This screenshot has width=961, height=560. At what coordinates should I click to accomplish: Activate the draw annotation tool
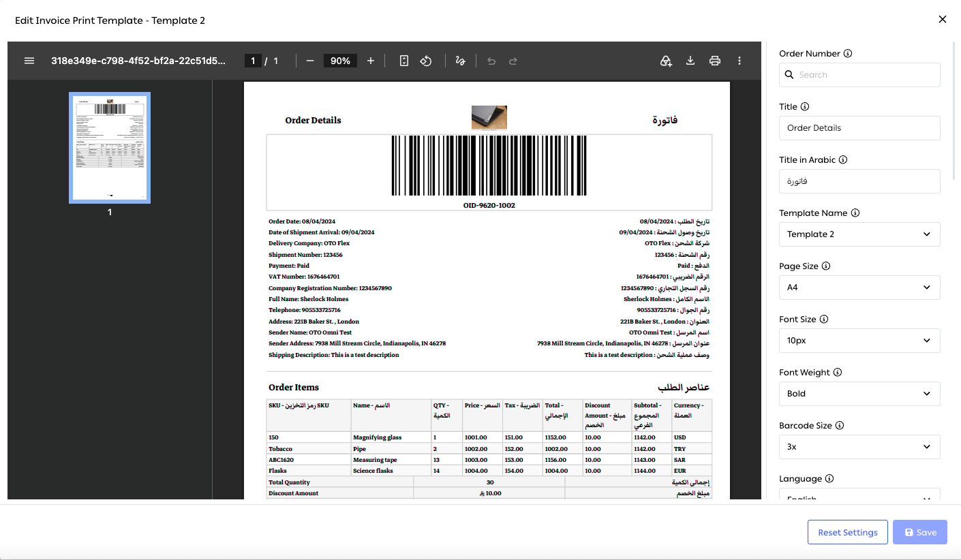(x=460, y=61)
